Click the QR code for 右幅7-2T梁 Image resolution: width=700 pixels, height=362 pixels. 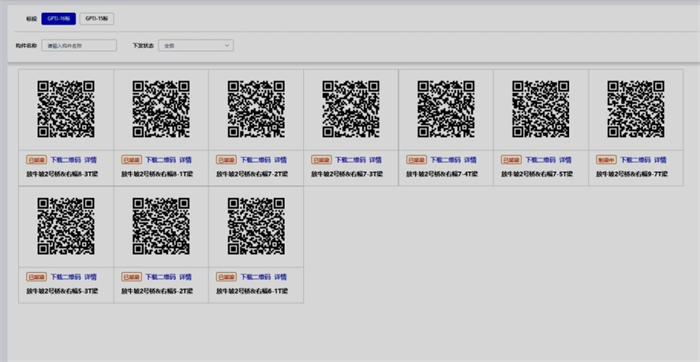point(256,109)
